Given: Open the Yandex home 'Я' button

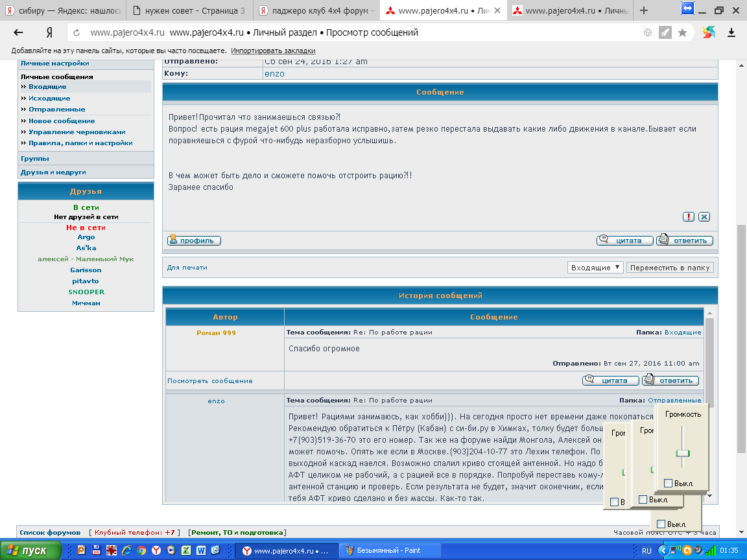Looking at the screenshot, I should 49,32.
